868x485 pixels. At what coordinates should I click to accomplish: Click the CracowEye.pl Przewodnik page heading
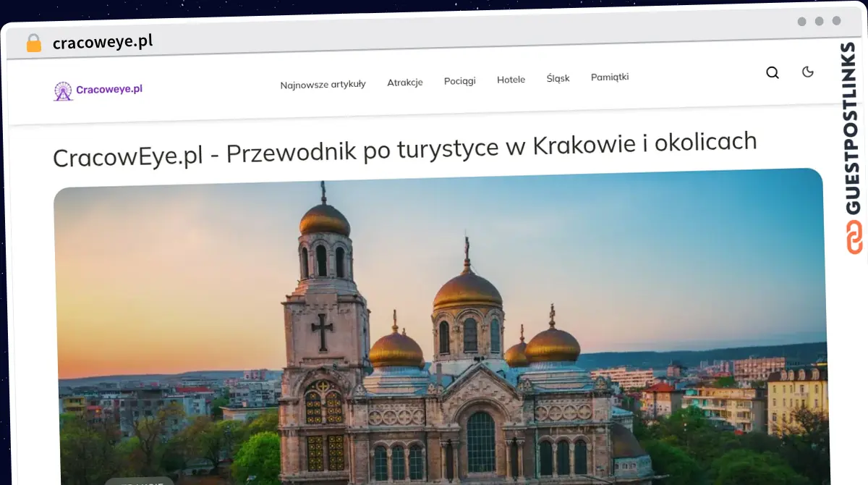pos(405,148)
